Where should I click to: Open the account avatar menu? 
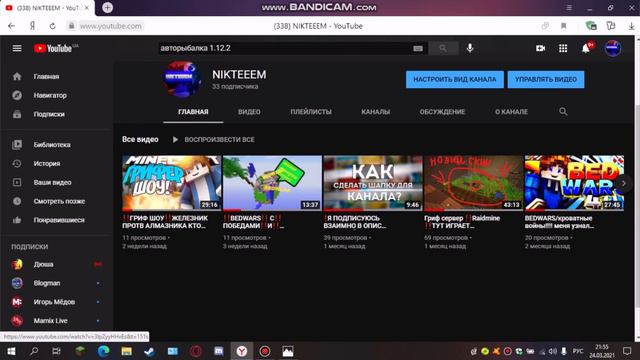(613, 48)
